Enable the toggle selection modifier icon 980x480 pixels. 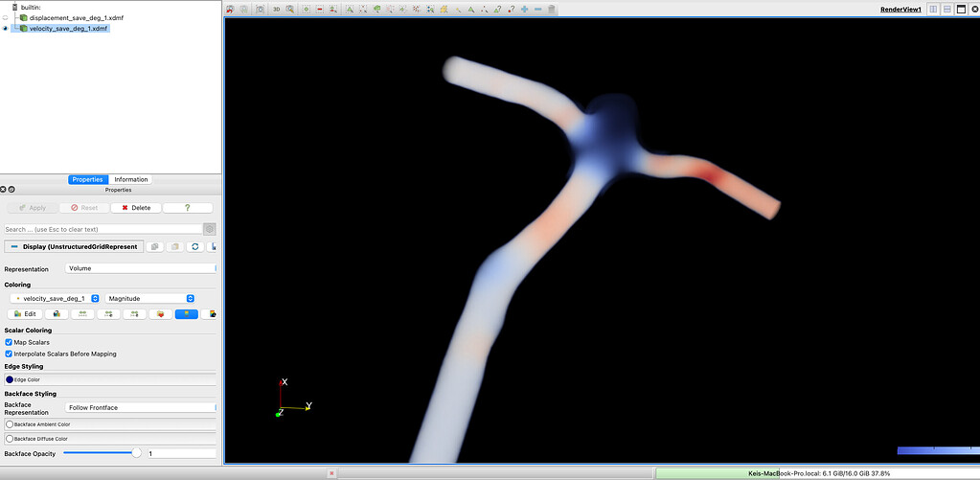333,10
